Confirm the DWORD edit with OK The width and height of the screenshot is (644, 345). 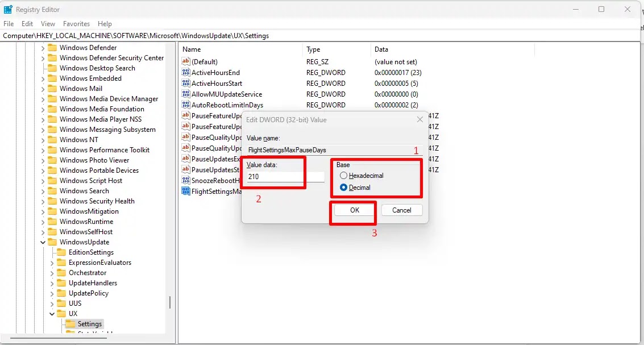355,210
